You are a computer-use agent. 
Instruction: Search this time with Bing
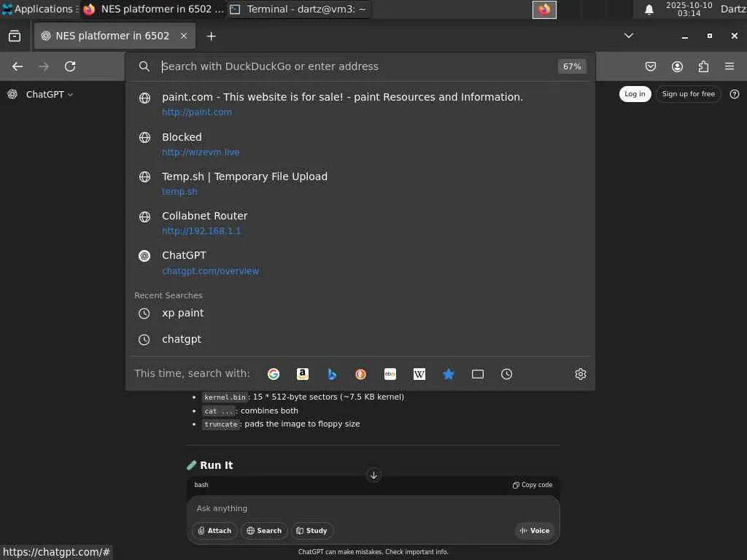[332, 374]
